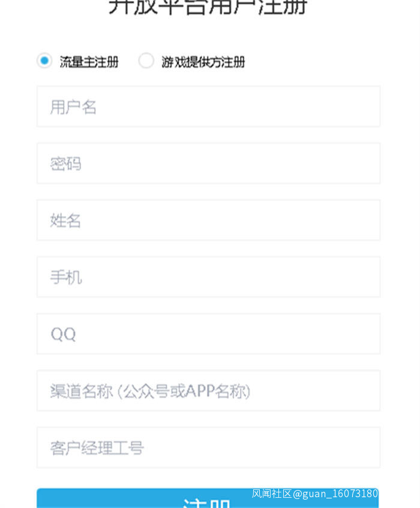
Task: Click the QQ placeholder text
Action: tap(63, 334)
